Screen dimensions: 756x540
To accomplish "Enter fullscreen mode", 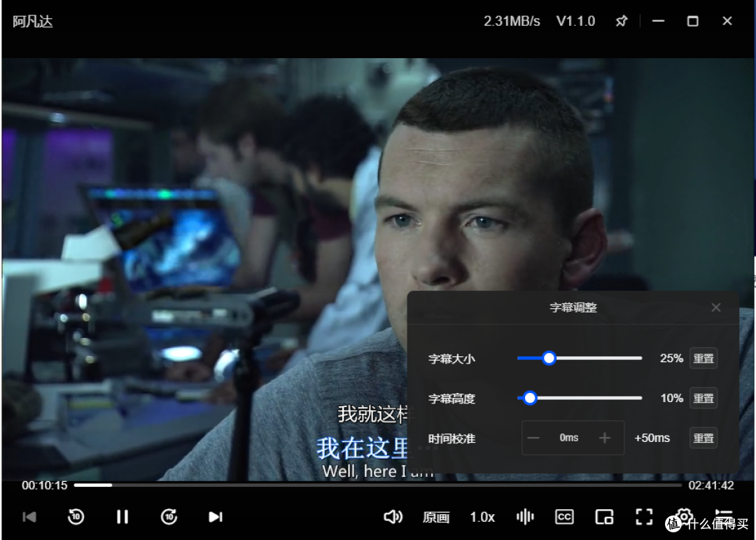I will coord(644,517).
